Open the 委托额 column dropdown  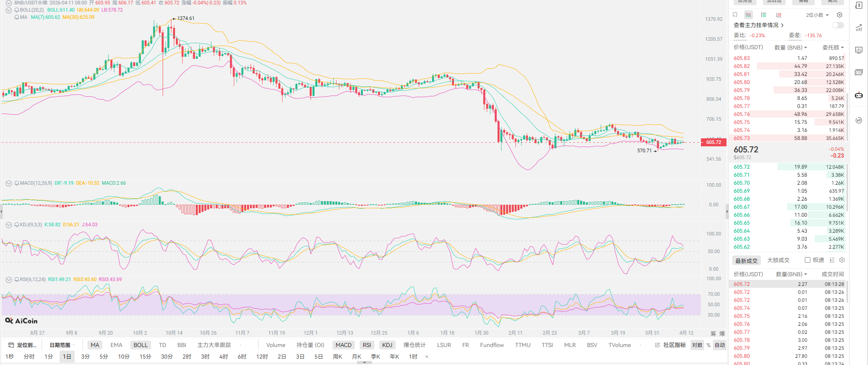[x=833, y=48]
